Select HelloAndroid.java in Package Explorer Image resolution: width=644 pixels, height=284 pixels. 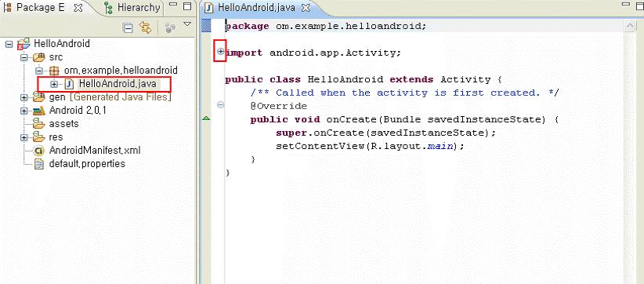point(118,84)
